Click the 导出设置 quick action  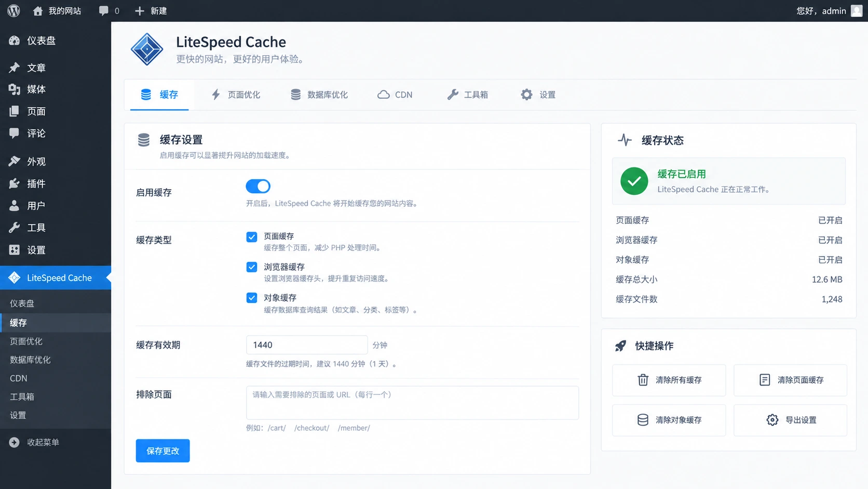point(791,420)
